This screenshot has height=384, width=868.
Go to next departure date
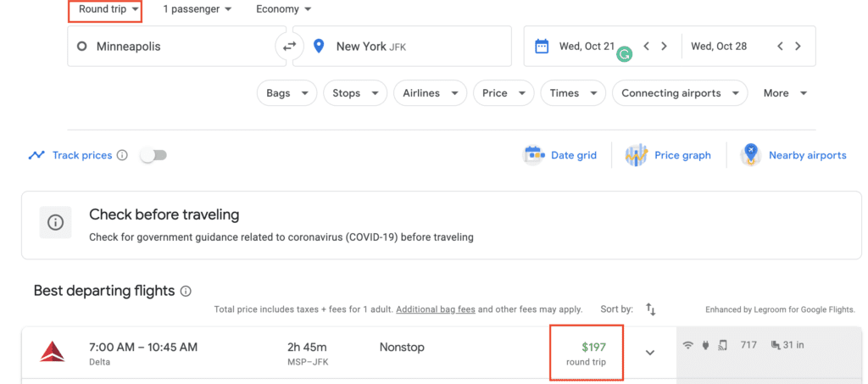point(664,47)
